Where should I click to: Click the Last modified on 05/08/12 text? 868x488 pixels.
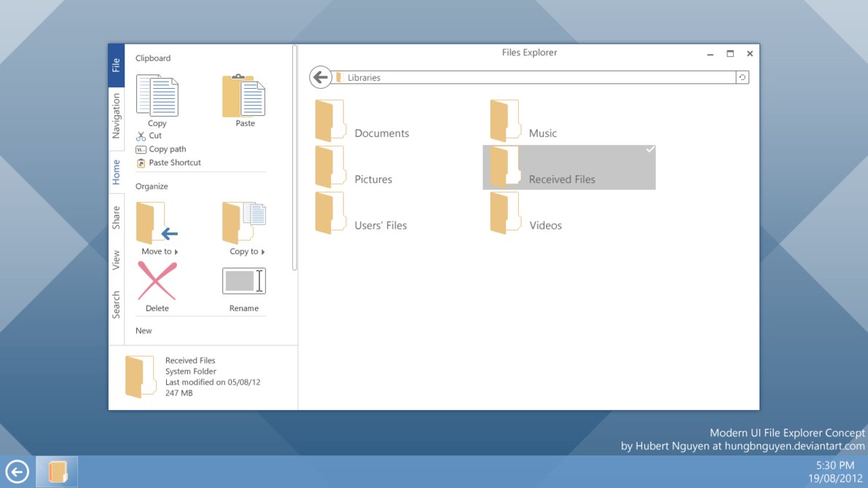coord(213,382)
